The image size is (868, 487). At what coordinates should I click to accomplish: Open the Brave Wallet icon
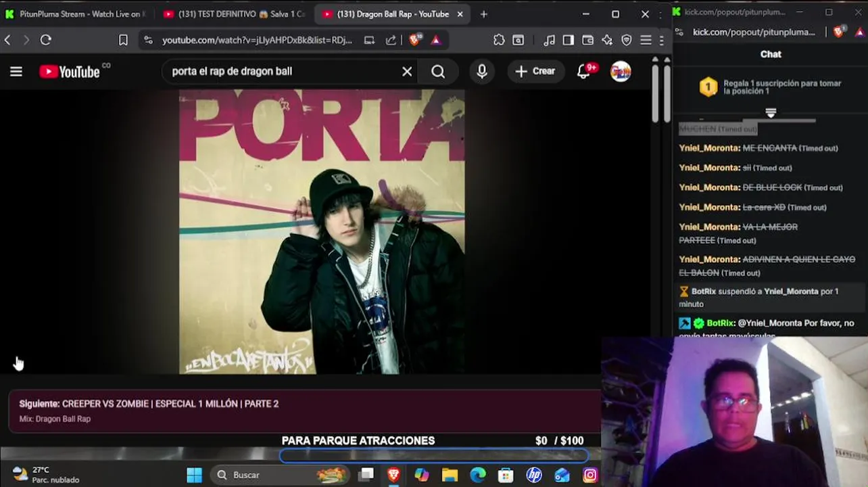587,40
